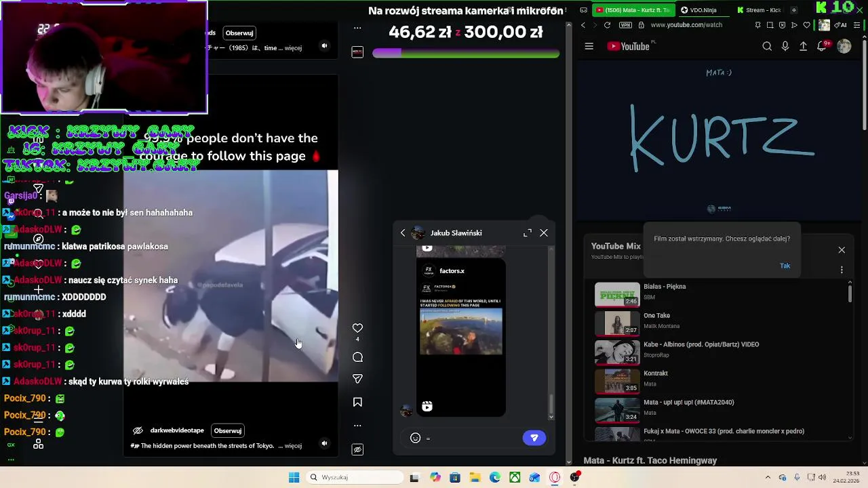The height and width of the screenshot is (488, 868).
Task: Open Opera from the taskbar
Action: [555, 477]
